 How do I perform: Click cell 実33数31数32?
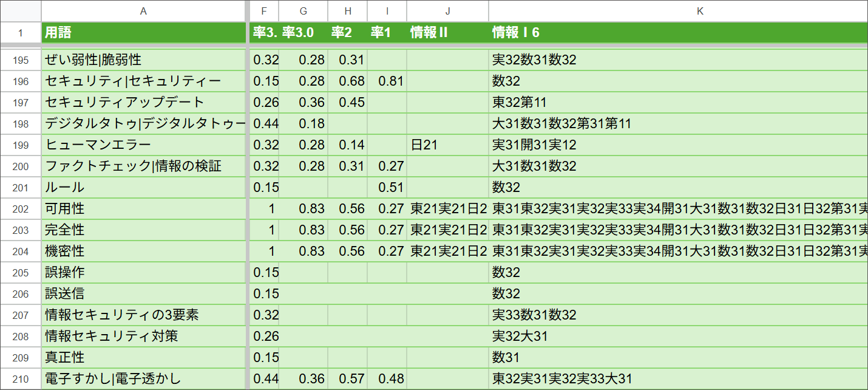(x=678, y=315)
